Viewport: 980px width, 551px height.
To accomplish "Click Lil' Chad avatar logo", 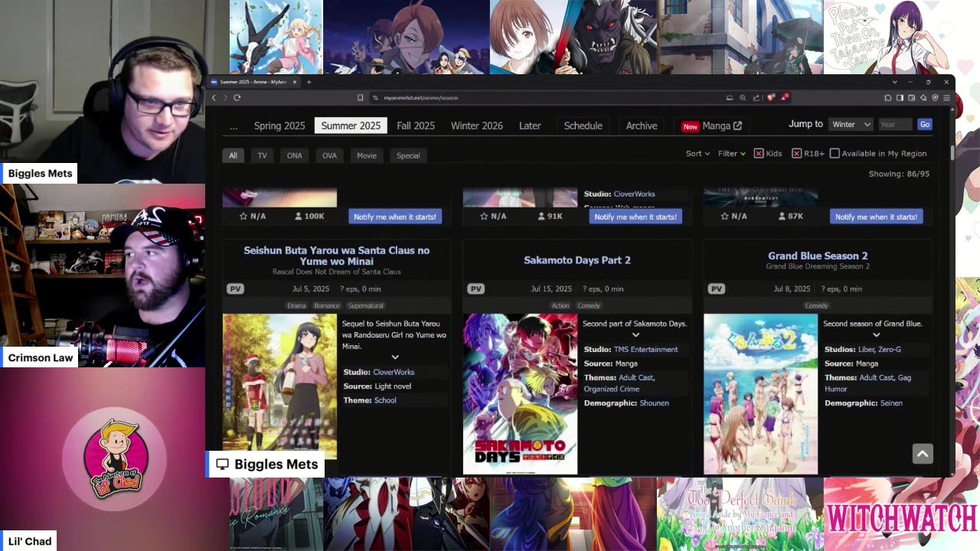I will (x=115, y=458).
